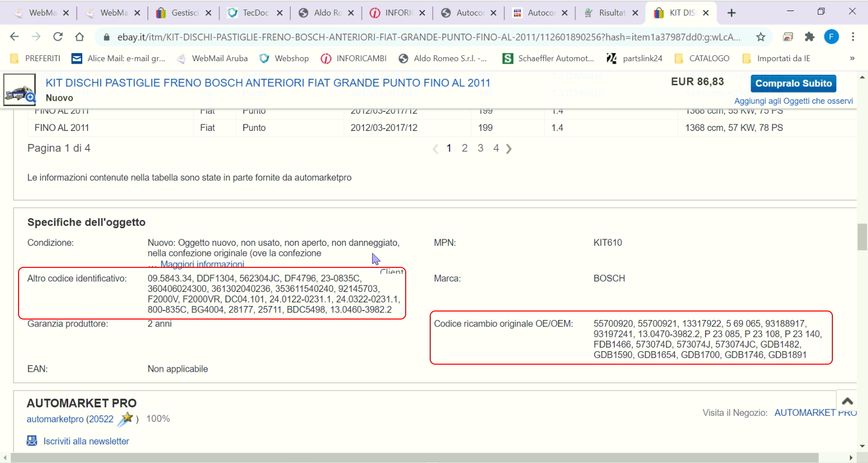The image size is (868, 463).
Task: Click the Pagina 1 di 4 text
Action: tap(59, 148)
